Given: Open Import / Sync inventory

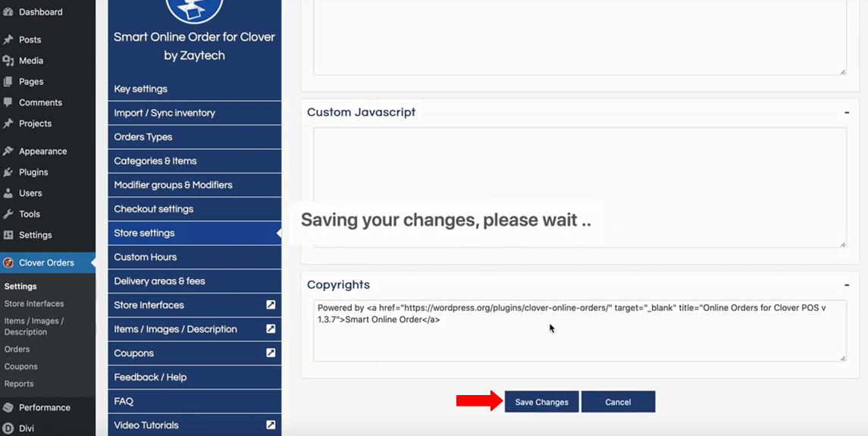Looking at the screenshot, I should [x=194, y=113].
